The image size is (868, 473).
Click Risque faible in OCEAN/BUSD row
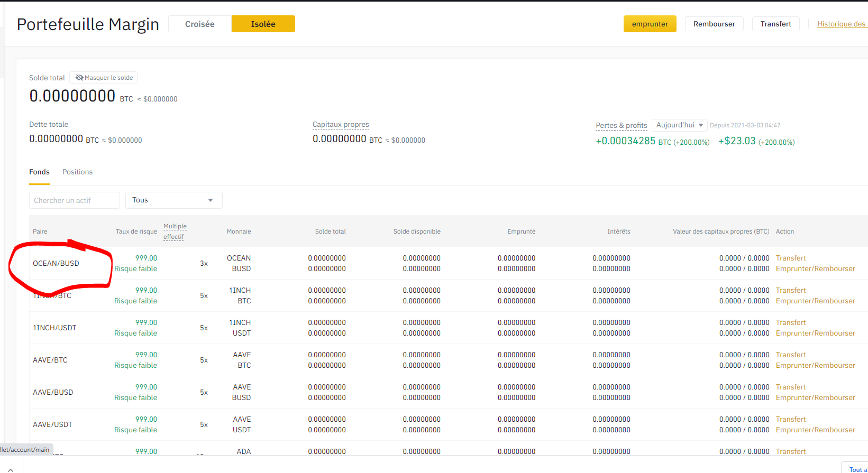click(x=135, y=268)
